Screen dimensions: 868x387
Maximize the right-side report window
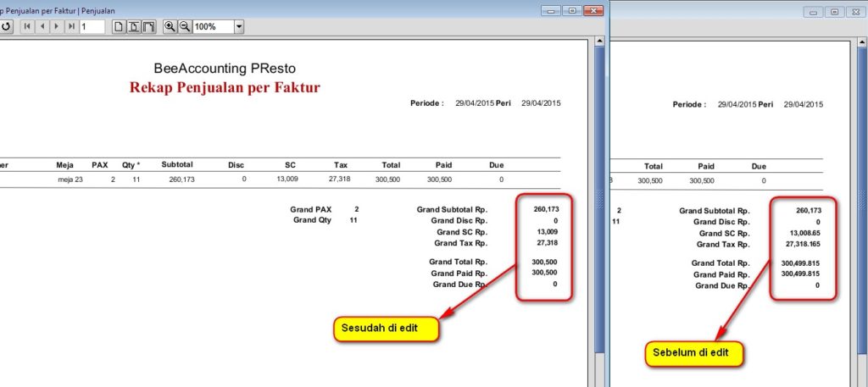click(835, 12)
